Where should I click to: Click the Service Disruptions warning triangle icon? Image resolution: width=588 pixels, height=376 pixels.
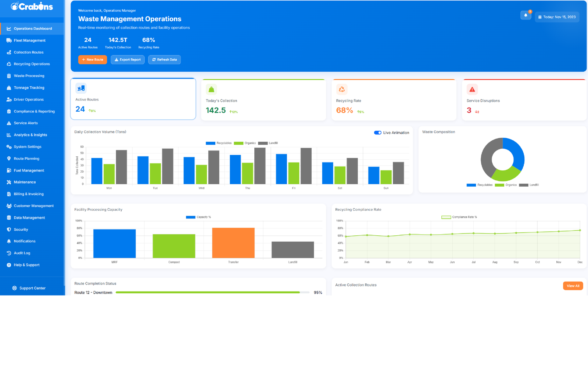472,89
